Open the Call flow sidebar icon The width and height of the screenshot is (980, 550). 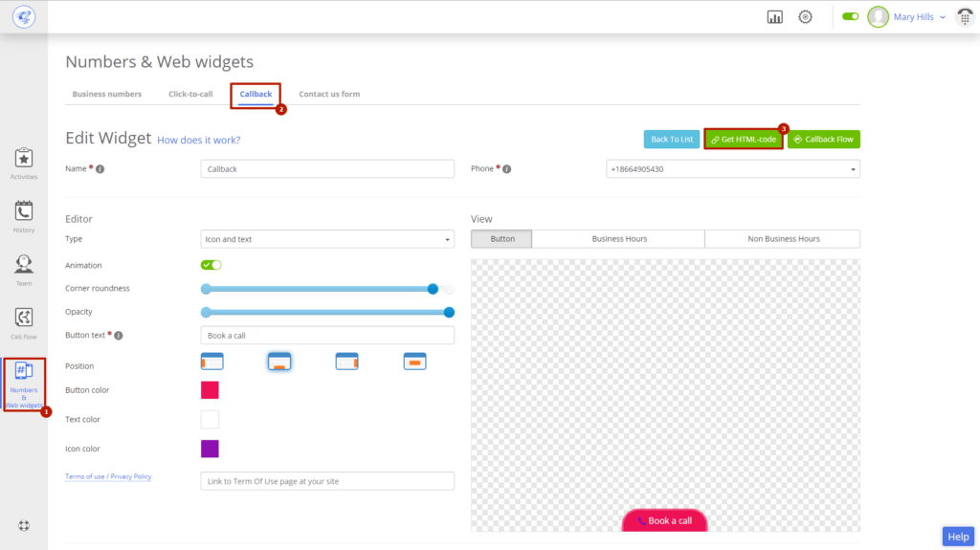[24, 321]
